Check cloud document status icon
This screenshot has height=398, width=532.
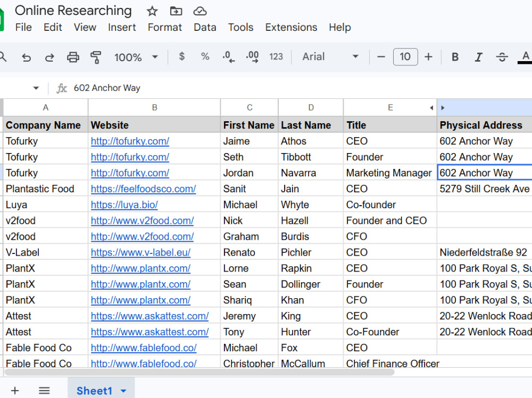point(200,11)
